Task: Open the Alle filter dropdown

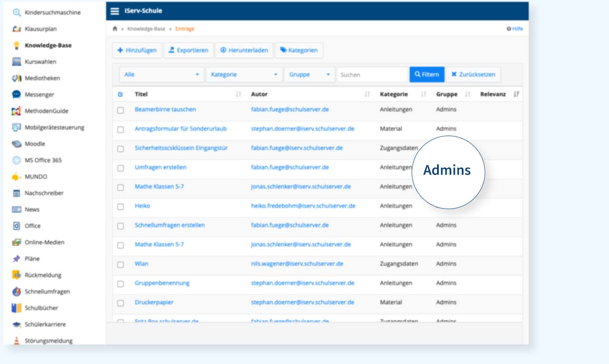Action: point(162,75)
